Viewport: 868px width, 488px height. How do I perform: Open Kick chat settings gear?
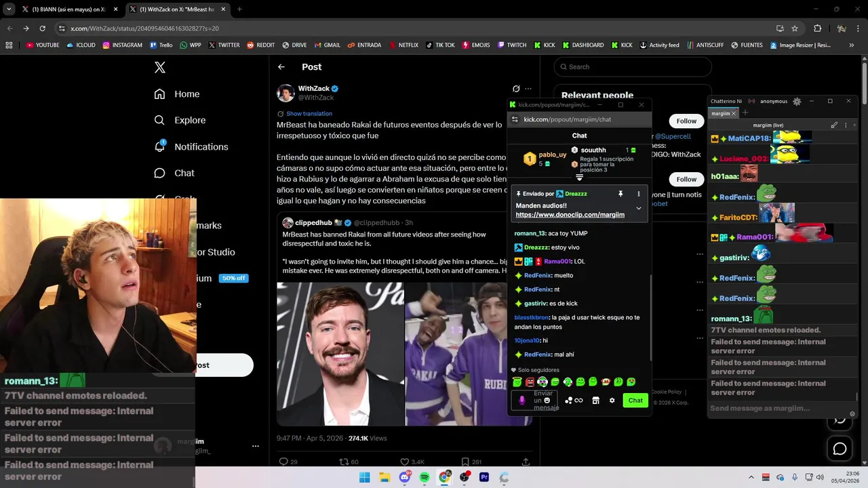[612, 401]
